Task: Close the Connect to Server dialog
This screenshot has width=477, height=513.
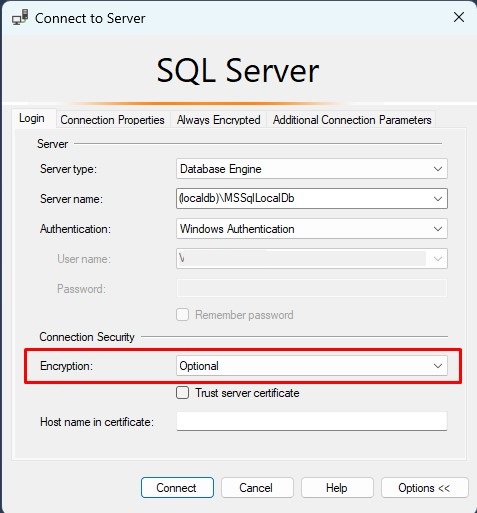Action: point(459,17)
